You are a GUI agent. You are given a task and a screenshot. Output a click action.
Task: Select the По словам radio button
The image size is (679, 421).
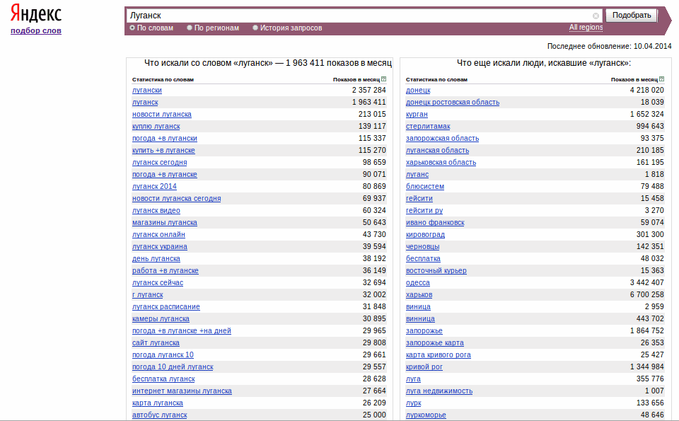pos(132,28)
